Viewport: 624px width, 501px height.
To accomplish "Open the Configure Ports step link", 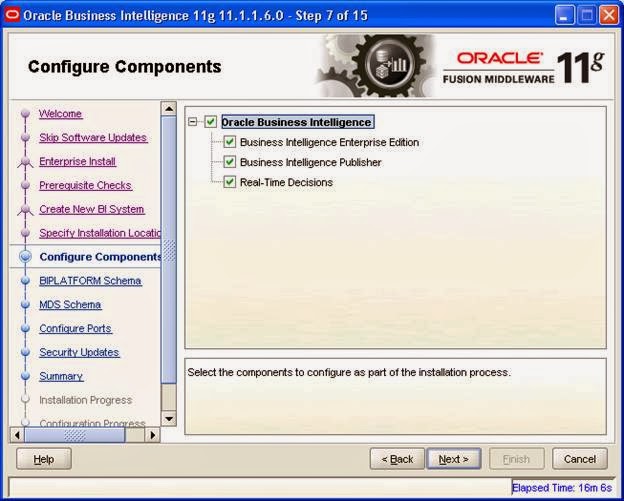I will [76, 328].
